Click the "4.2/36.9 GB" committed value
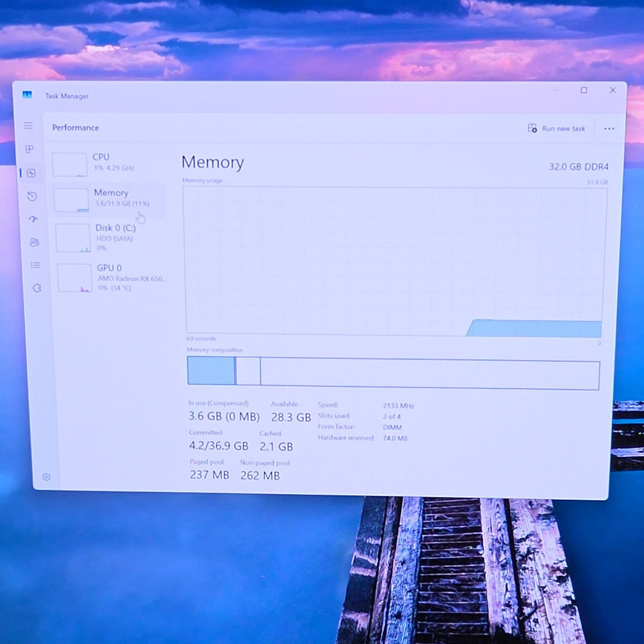644x644 pixels. click(218, 445)
